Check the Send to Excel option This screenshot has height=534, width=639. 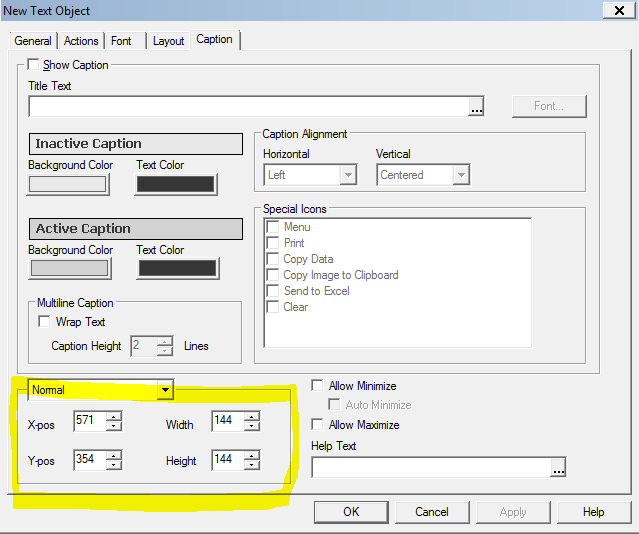pyautogui.click(x=273, y=291)
